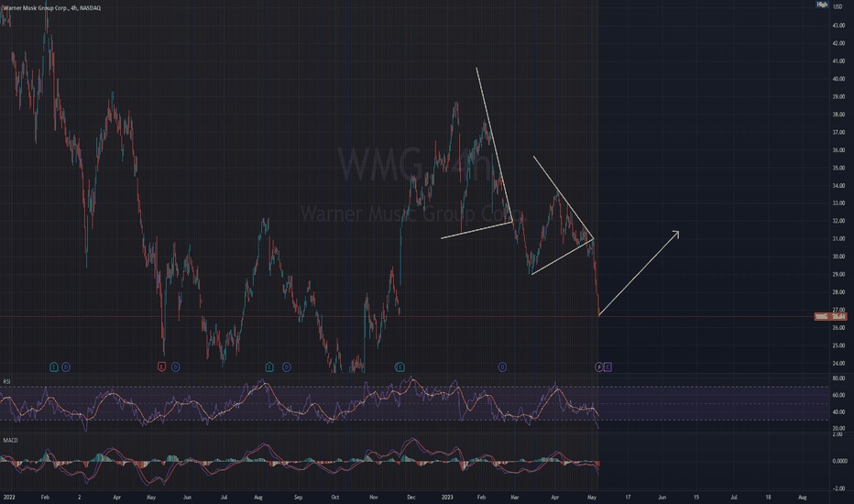Select the RSI indicator label
The height and width of the screenshot is (504, 854).
click(x=7, y=381)
